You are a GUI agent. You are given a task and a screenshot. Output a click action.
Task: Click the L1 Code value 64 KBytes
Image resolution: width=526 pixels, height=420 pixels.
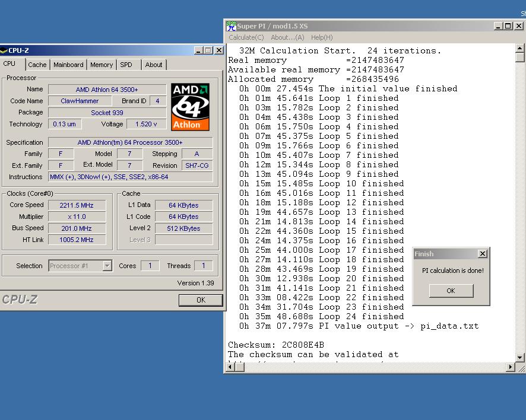183,217
